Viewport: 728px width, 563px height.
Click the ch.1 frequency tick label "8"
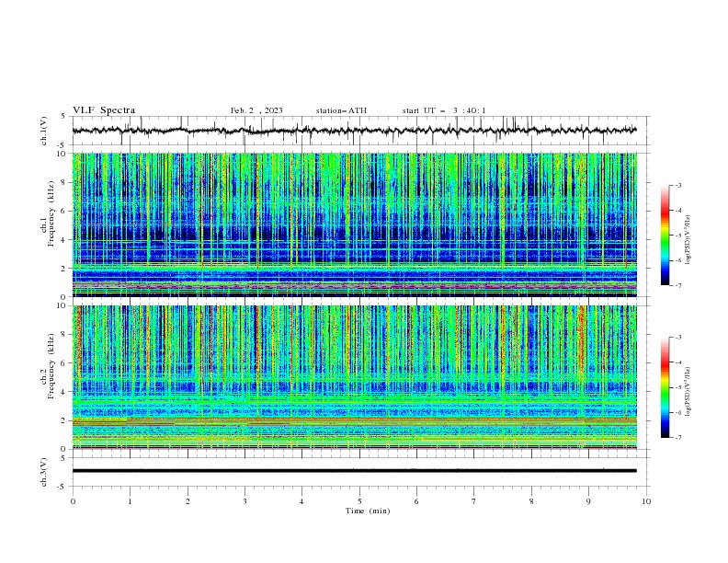point(65,182)
